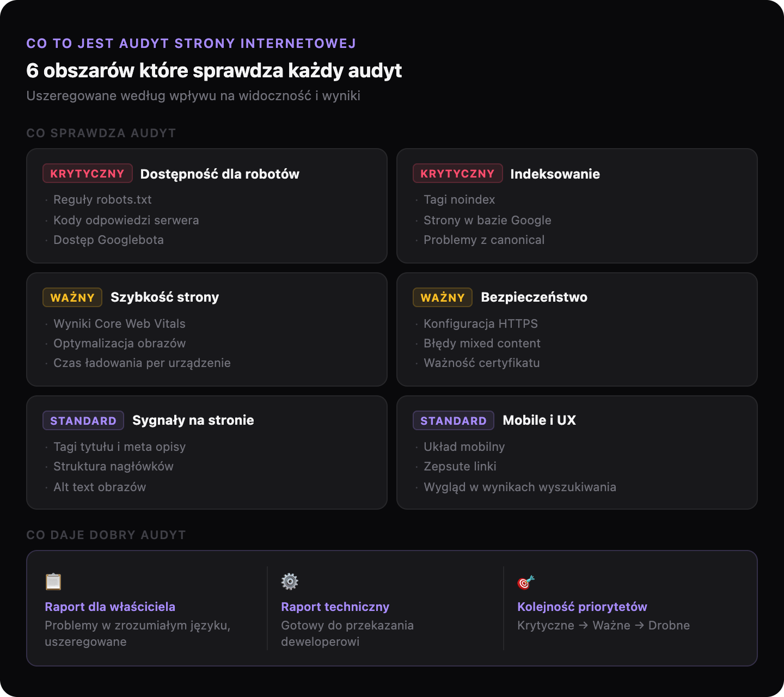This screenshot has width=784, height=697.
Task: Click the gear icon above Raport techniczny
Action: tap(290, 582)
